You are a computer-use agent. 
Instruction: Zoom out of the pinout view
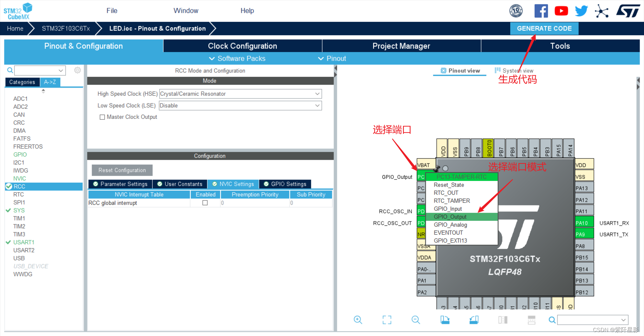[x=416, y=320]
